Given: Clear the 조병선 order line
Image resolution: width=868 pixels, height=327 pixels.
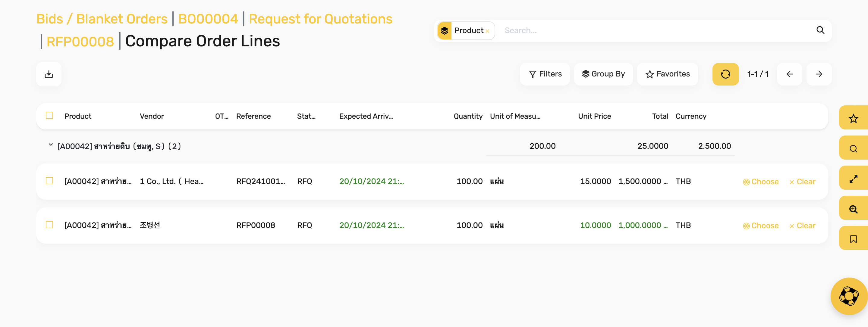Looking at the screenshot, I should 802,226.
